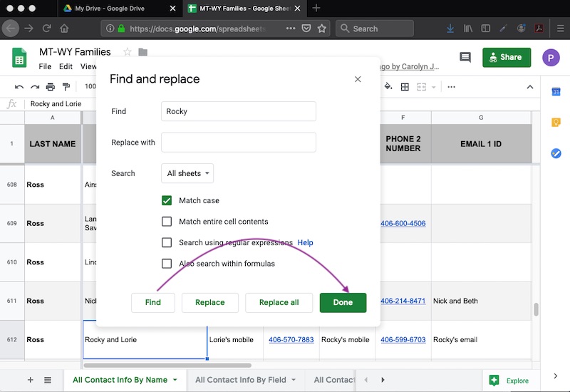The width and height of the screenshot is (570, 392).
Task: Click the vertical scrollbar thumb
Action: coord(536,309)
